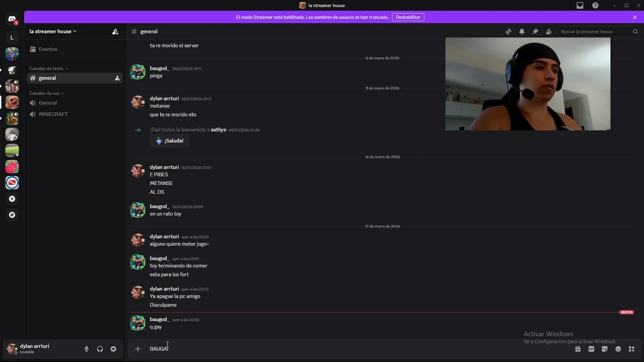
Task: Toggle the member list icon
Action: (548, 31)
